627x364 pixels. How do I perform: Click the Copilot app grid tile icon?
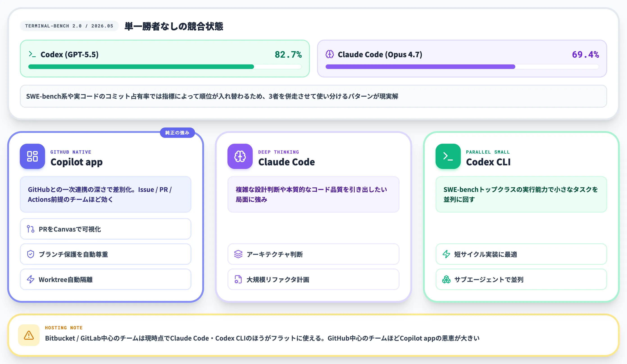tap(32, 156)
